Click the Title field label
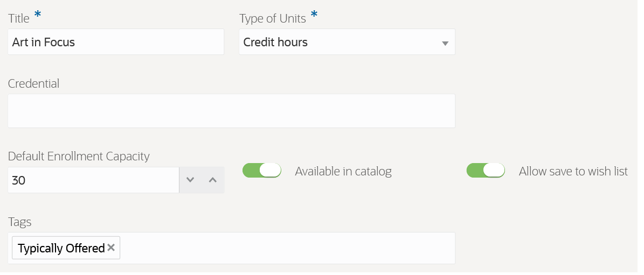 pyautogui.click(x=19, y=18)
